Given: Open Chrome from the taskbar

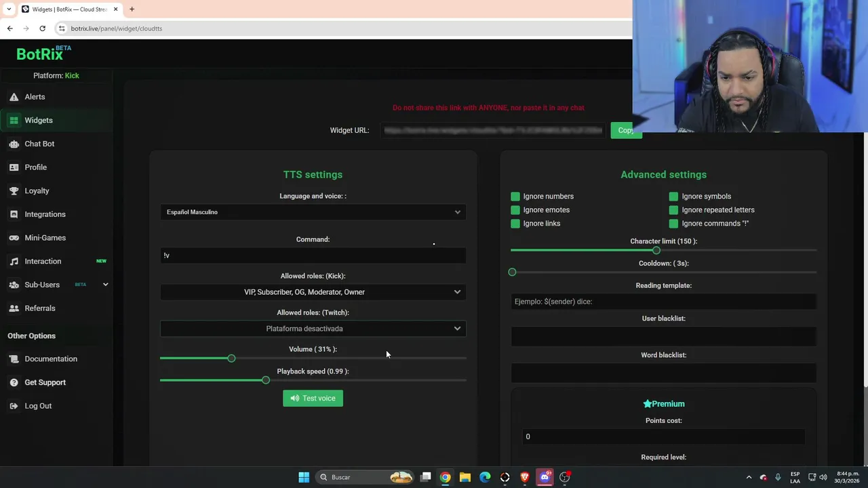Looking at the screenshot, I should [x=445, y=477].
